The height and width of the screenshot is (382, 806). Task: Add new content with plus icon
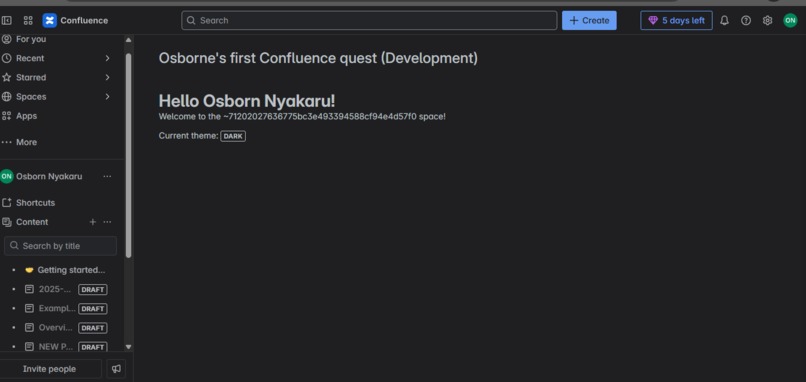click(93, 222)
